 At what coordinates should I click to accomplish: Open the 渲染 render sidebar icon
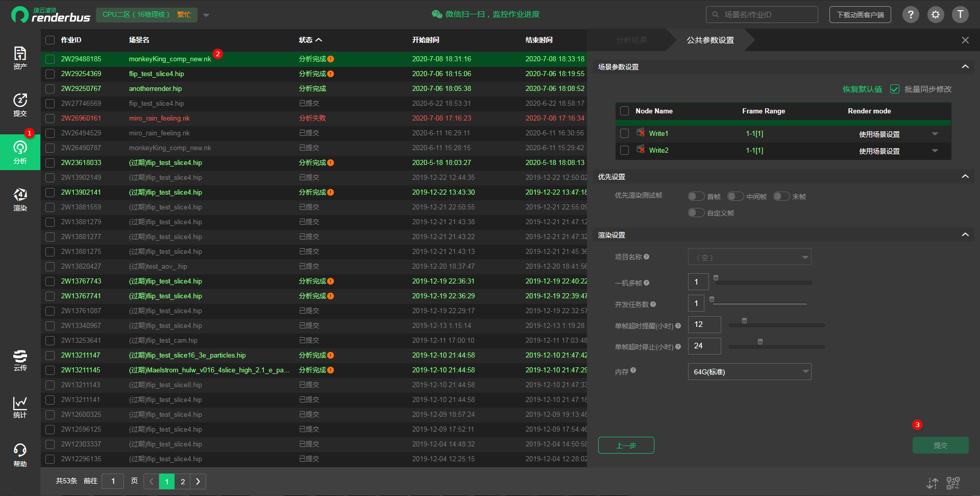coord(20,199)
